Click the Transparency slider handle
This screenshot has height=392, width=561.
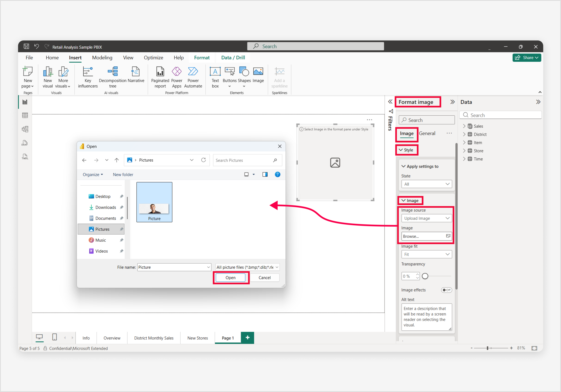[x=425, y=276]
